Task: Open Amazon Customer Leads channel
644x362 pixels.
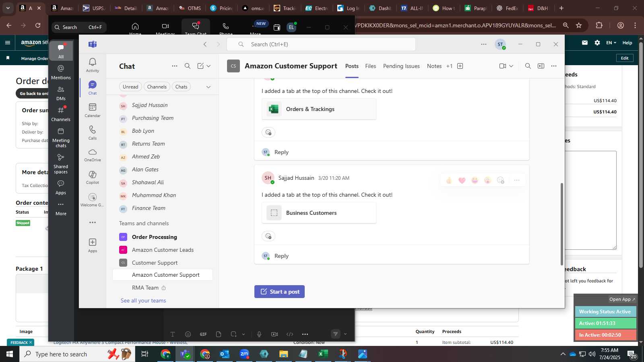Action: coord(163,250)
